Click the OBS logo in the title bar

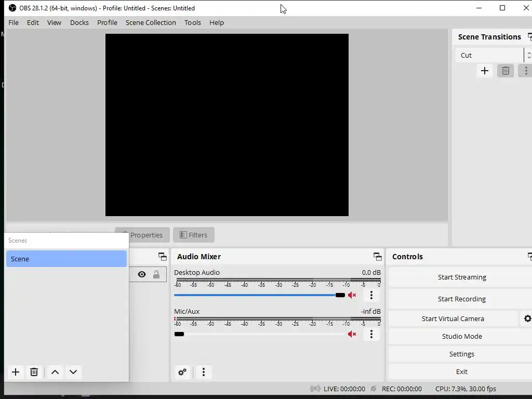point(12,8)
